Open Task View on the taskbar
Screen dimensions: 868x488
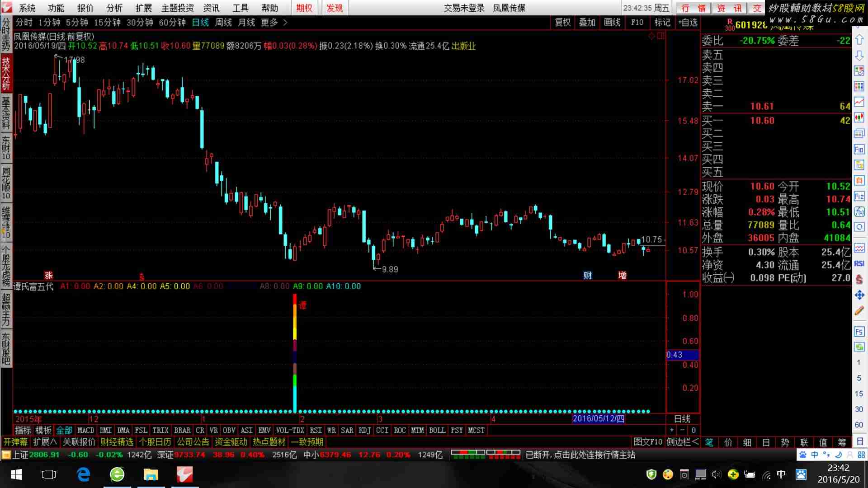(x=49, y=474)
